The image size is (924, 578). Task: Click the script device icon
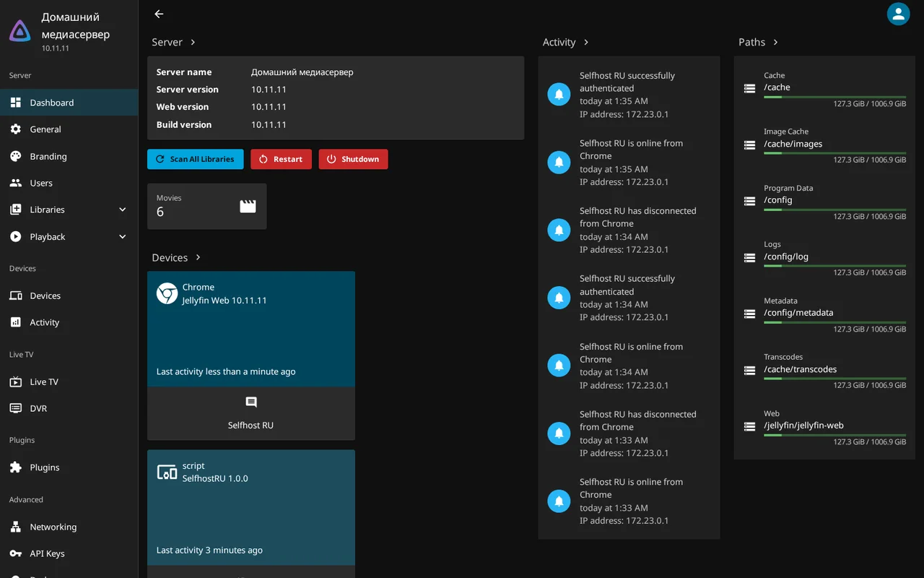167,473
